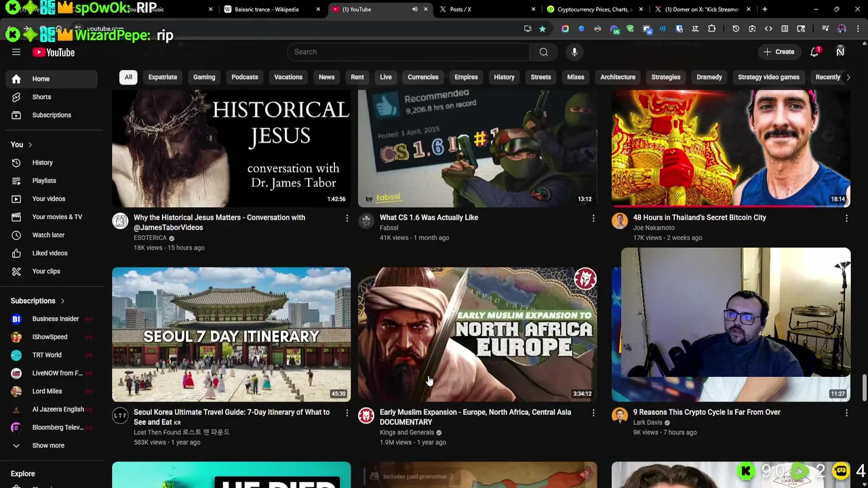
Task: Play Historical Jesus thumbnail
Action: (231, 148)
